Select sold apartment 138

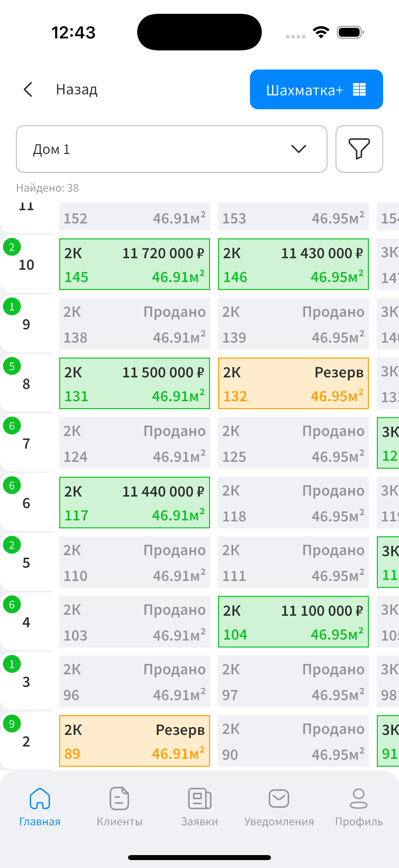pyautogui.click(x=134, y=324)
